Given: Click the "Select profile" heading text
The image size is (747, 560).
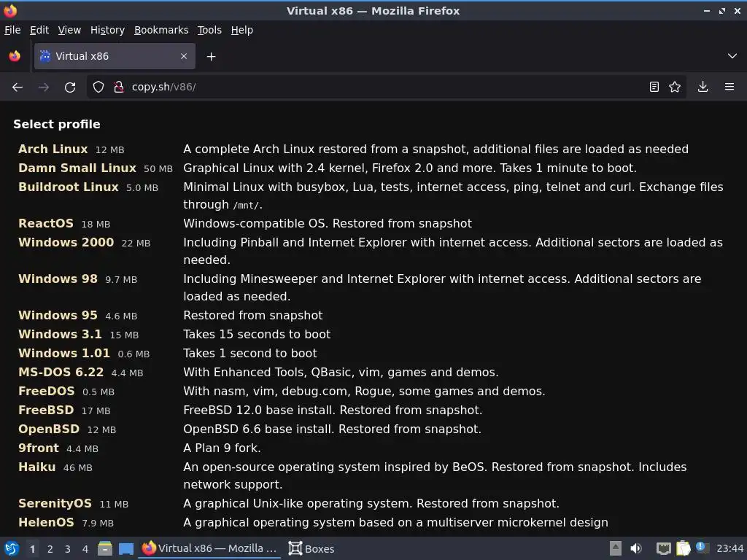Looking at the screenshot, I should [57, 124].
